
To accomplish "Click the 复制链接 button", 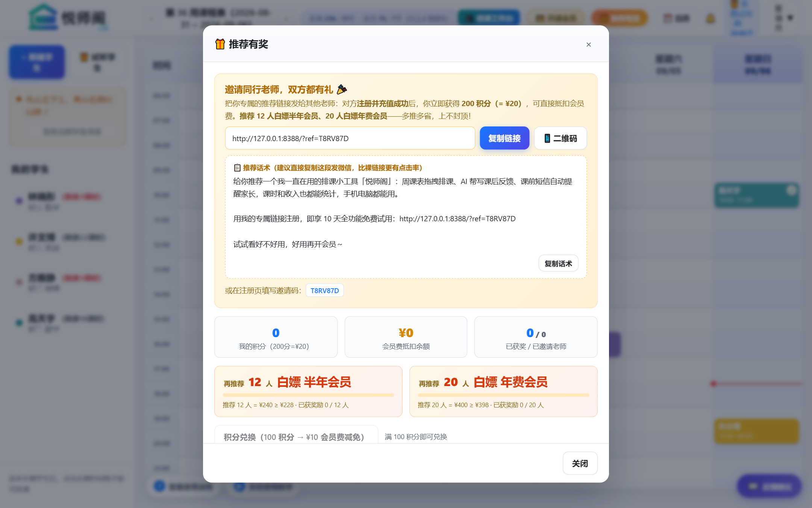I will point(504,138).
